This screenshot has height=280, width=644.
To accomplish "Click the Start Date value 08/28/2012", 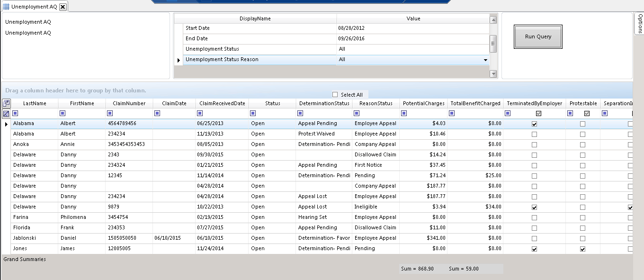I will click(413, 28).
